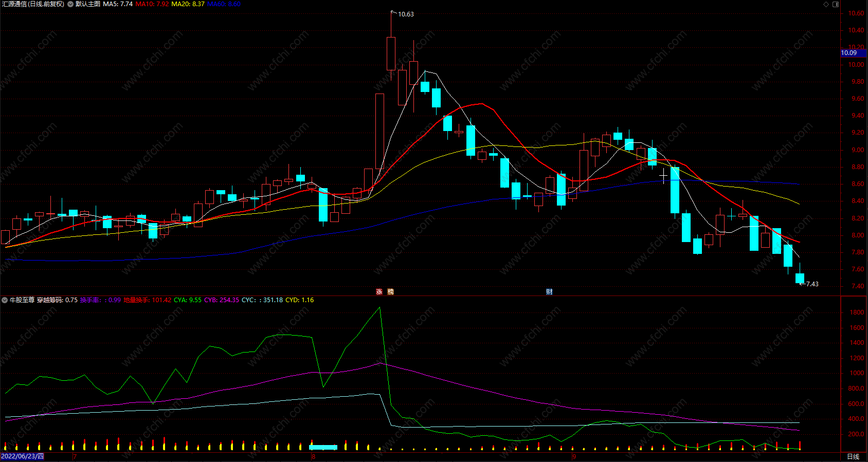Click the 8.00 price axis label

[857, 235]
